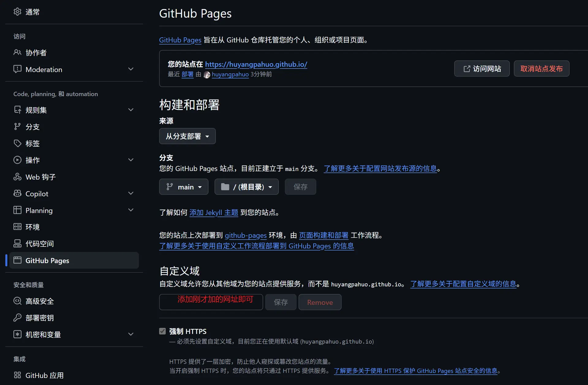Screen dimensions: 588x385
Task: Click the huyangpahuo avatar image
Action: click(x=207, y=74)
